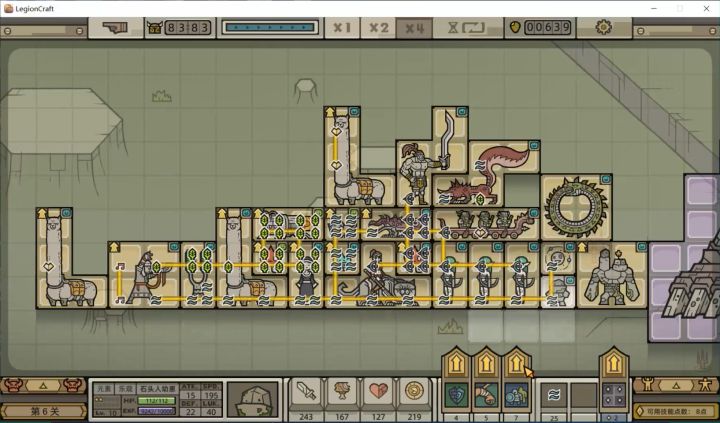This screenshot has width=720, height=423.
Task: Click the DEF value 22
Action: pos(191,413)
